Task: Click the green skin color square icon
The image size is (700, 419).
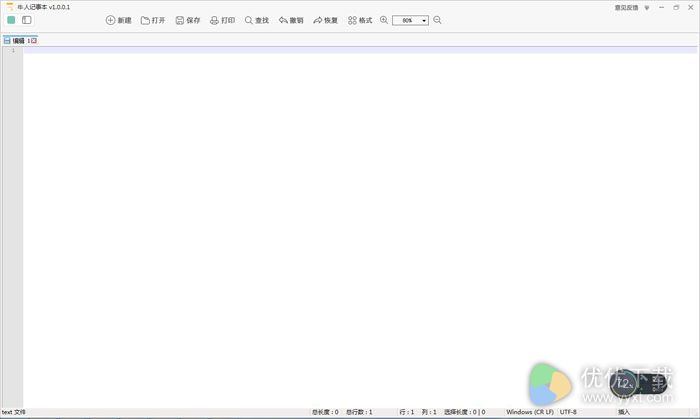Action: click(x=11, y=20)
